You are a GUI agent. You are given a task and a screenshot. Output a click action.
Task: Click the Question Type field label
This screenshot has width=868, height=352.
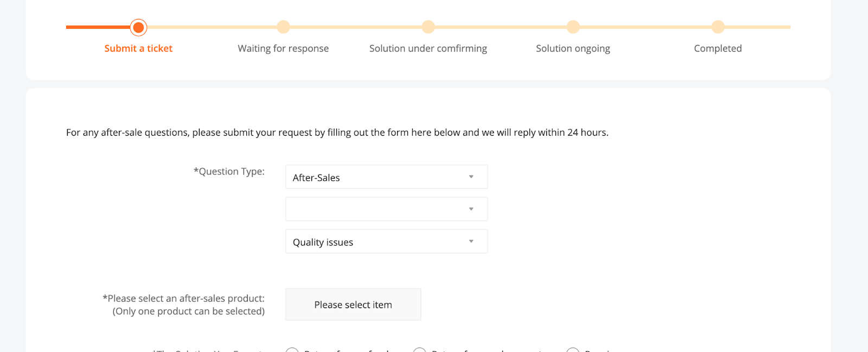229,172
